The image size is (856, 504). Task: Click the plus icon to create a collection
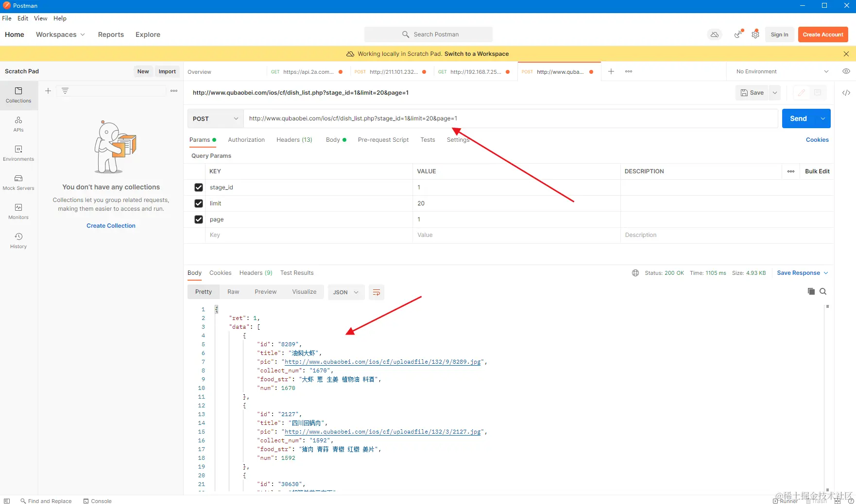[x=48, y=91]
